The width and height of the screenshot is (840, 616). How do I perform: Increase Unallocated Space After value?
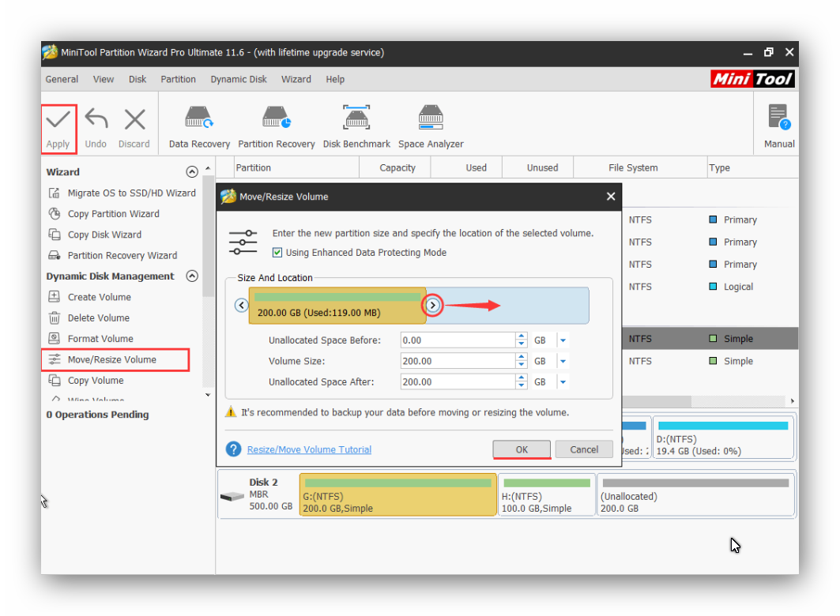(x=522, y=378)
